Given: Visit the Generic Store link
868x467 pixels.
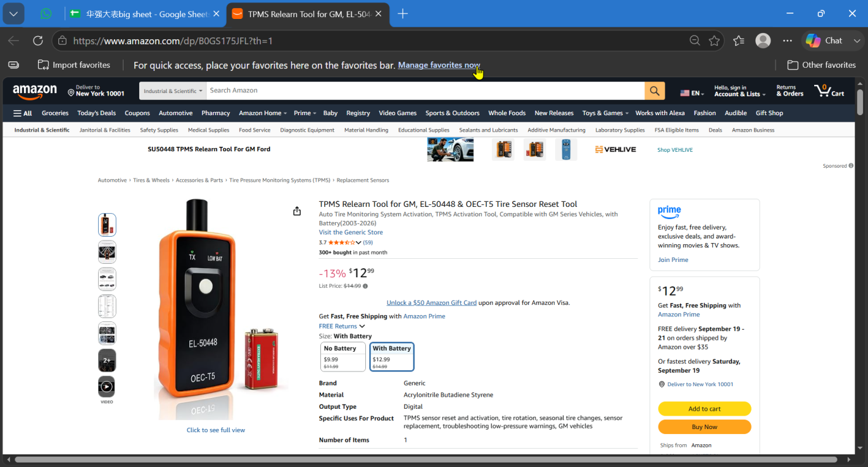Looking at the screenshot, I should [351, 232].
